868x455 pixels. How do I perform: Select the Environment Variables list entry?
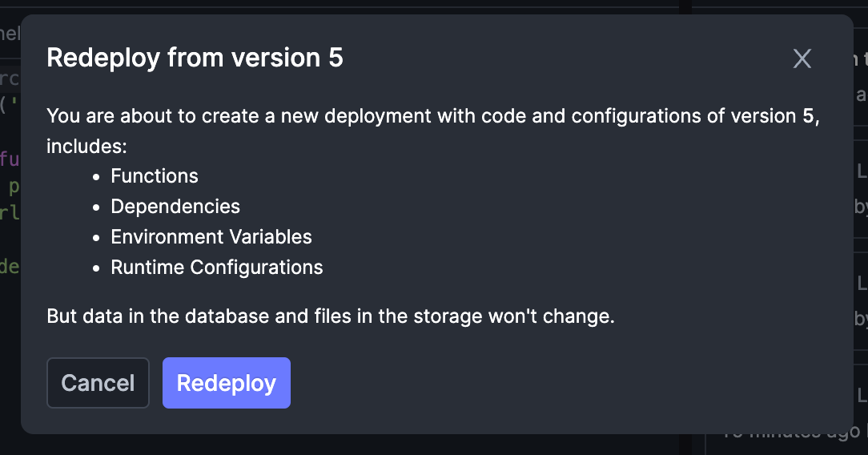pyautogui.click(x=211, y=237)
